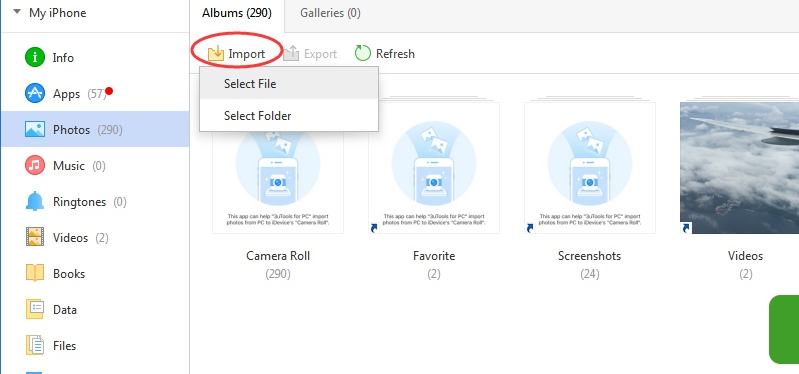Open the Screenshots album thumbnail
This screenshot has width=799, height=374.
pyautogui.click(x=590, y=168)
